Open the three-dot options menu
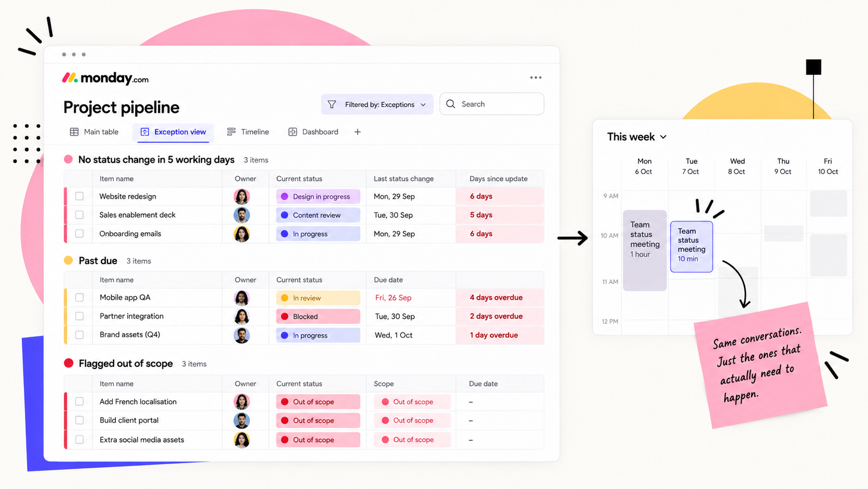 point(536,77)
